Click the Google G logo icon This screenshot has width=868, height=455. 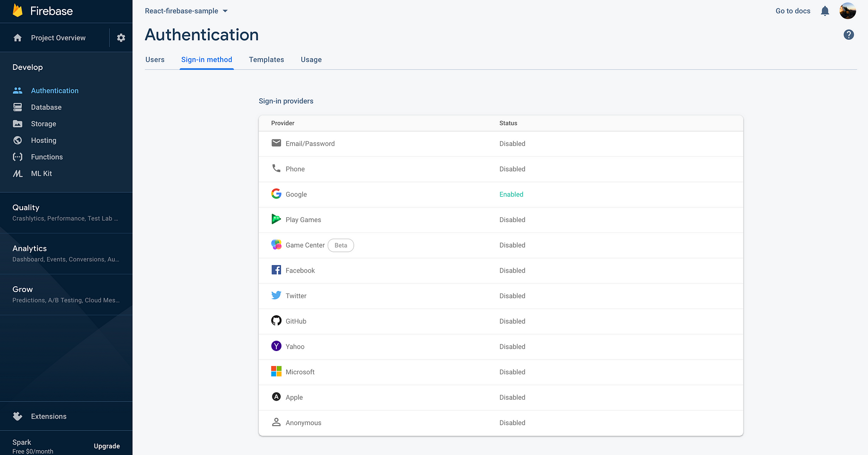coord(276,194)
